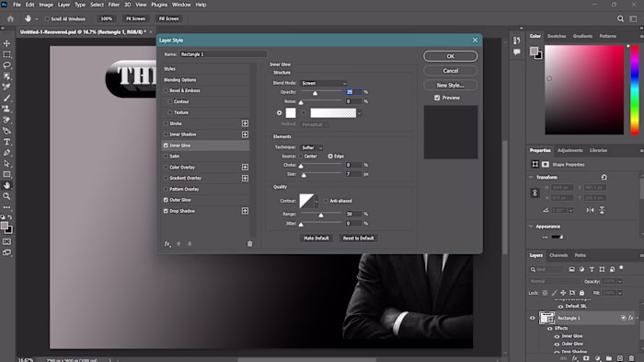This screenshot has height=362, width=644.
Task: Open layer blend mode Normal dropdown
Action: coord(554,281)
